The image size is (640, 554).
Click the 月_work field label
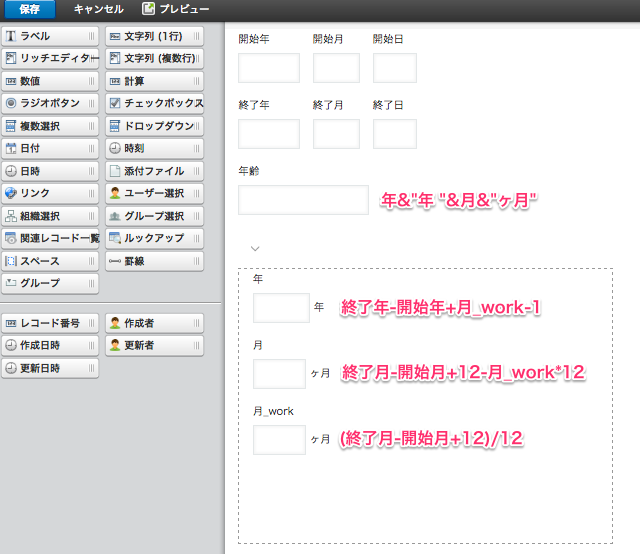click(x=273, y=411)
